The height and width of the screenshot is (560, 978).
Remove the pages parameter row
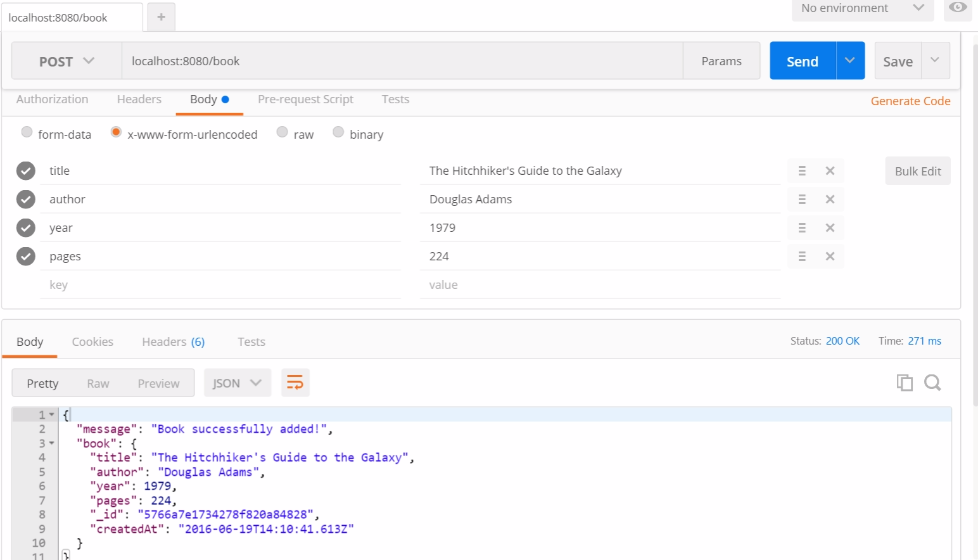point(830,257)
